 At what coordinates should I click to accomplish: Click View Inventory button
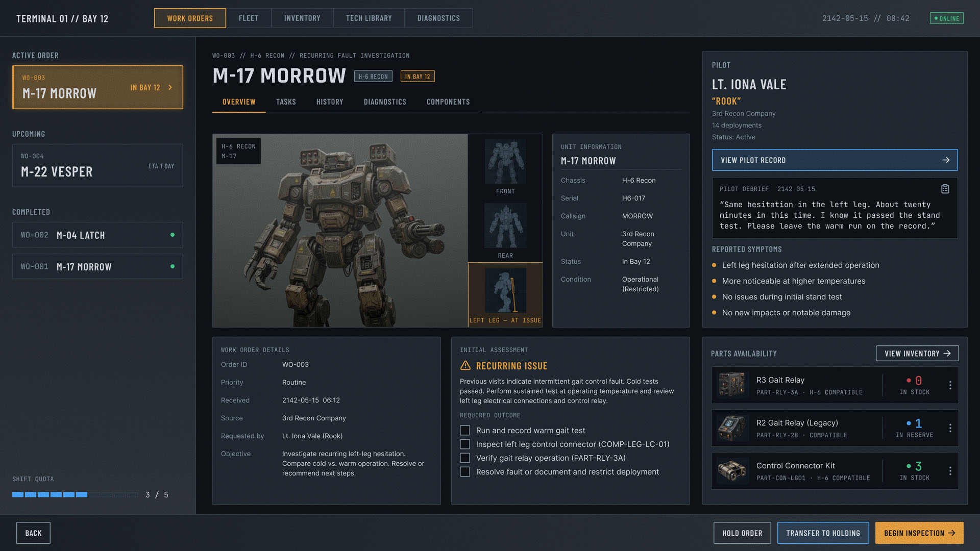click(917, 354)
